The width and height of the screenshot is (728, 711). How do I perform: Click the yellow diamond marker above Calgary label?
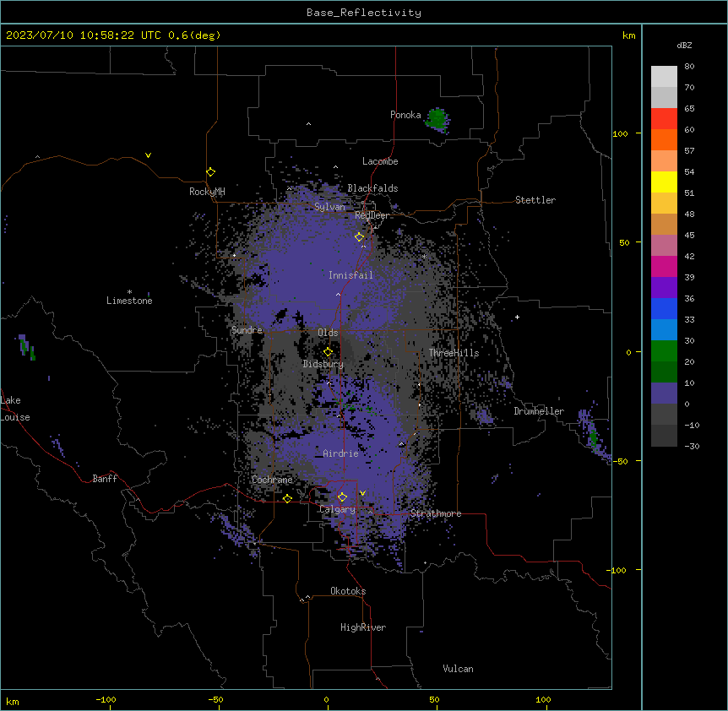pyautogui.click(x=342, y=497)
